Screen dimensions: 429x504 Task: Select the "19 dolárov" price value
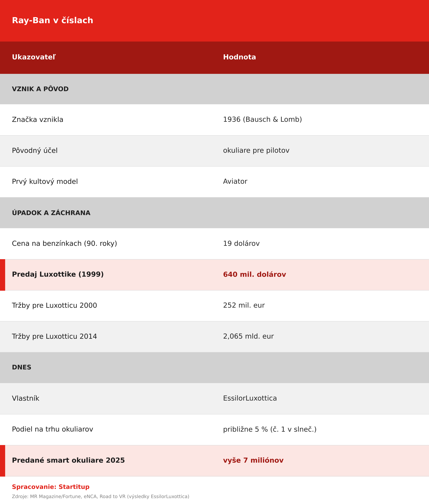click(241, 244)
